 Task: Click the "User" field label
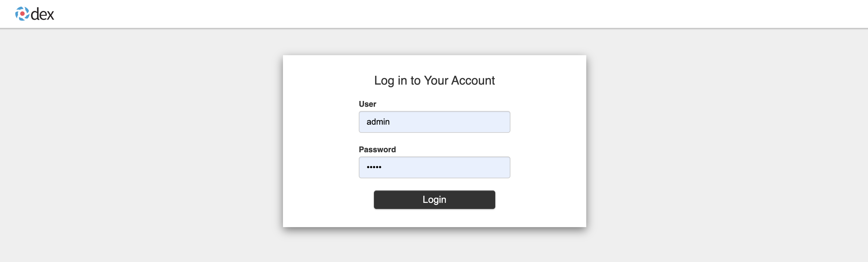(367, 104)
